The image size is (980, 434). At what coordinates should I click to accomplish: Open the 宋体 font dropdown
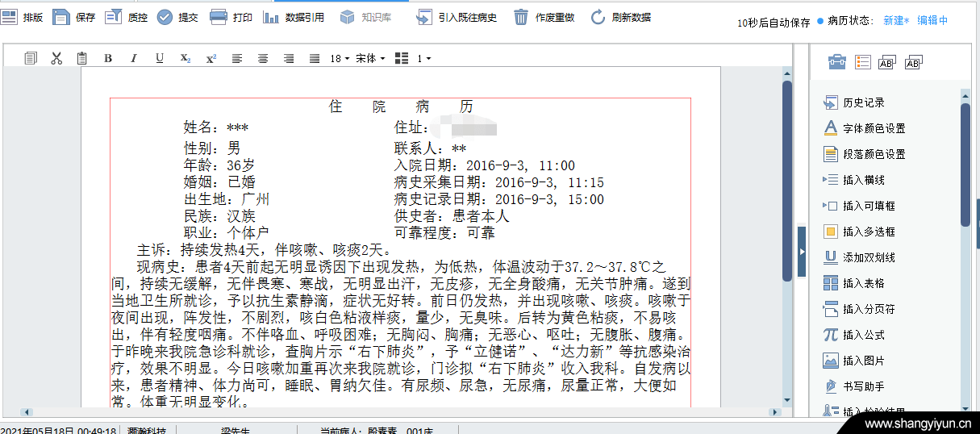point(370,58)
